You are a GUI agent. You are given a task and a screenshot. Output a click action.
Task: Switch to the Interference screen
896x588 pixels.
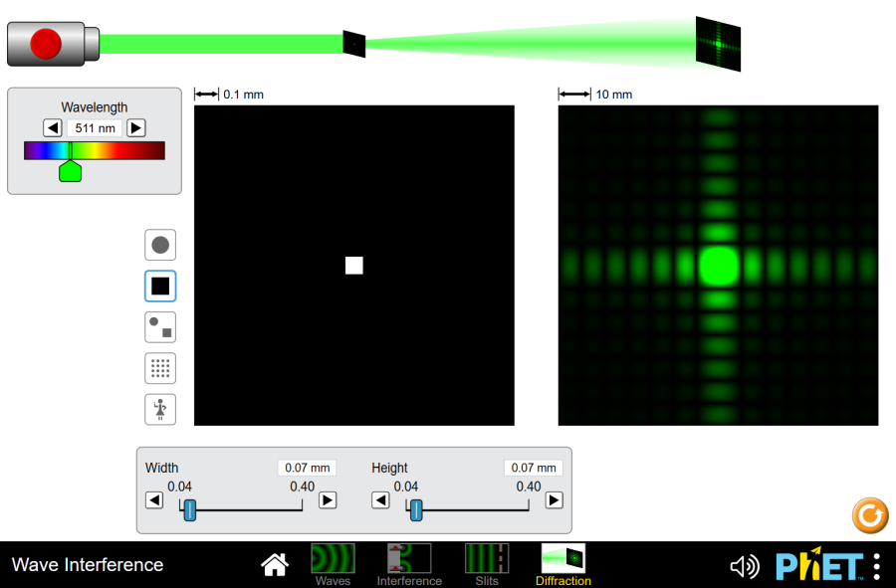[409, 565]
